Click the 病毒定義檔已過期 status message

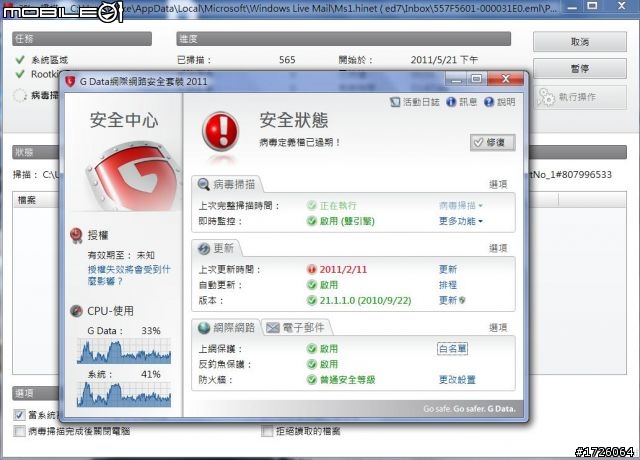[x=300, y=142]
